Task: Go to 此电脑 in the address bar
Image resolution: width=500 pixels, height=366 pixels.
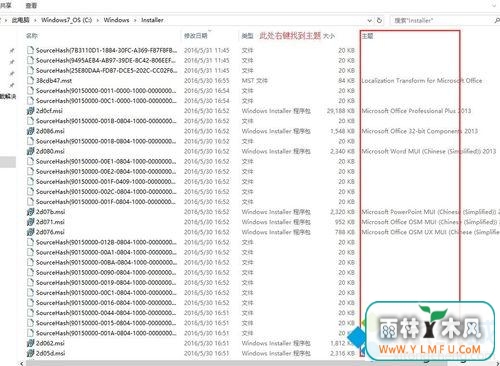Action: click(20, 20)
